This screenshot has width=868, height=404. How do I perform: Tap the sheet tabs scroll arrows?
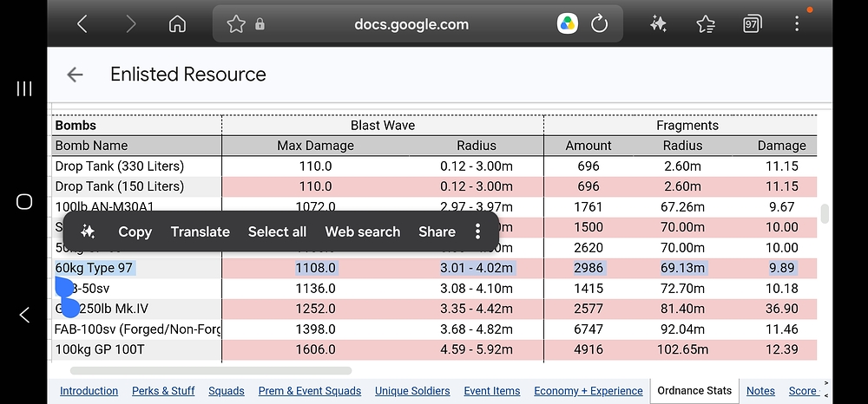tap(826, 389)
